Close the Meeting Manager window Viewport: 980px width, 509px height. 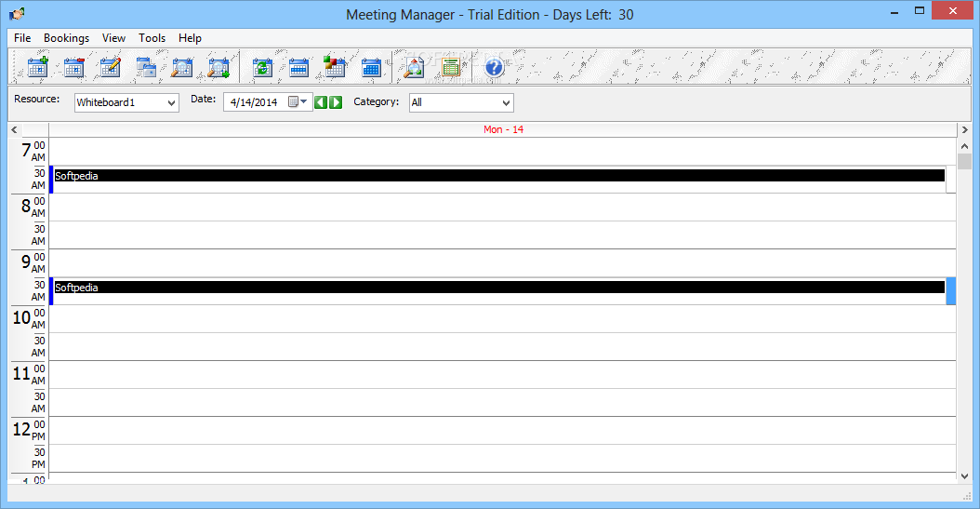(952, 10)
